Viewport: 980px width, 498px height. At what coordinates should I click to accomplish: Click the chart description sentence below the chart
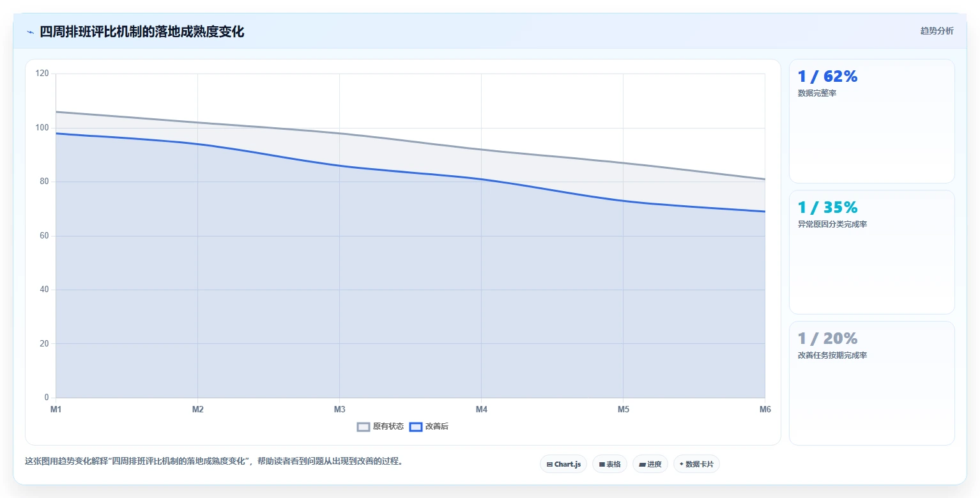(x=214, y=461)
